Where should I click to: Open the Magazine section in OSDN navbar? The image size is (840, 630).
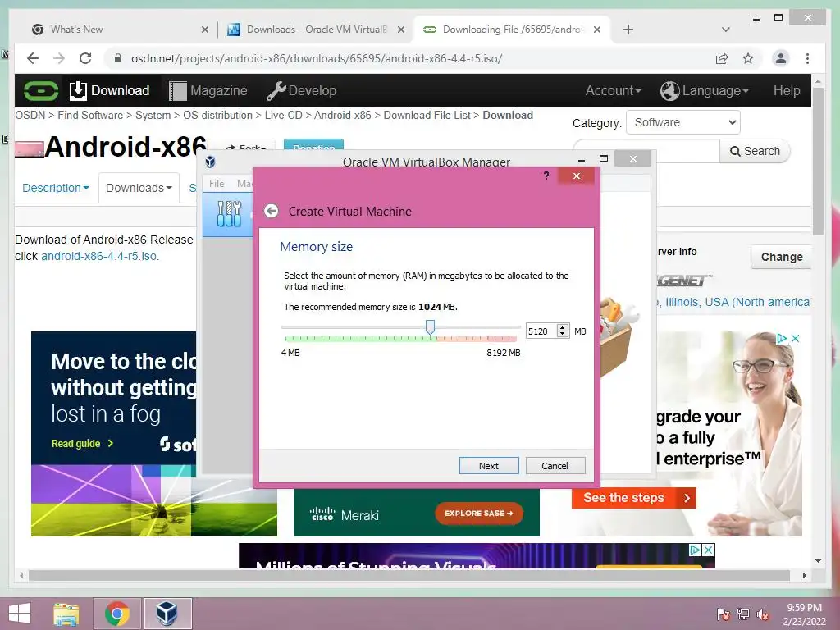[208, 90]
